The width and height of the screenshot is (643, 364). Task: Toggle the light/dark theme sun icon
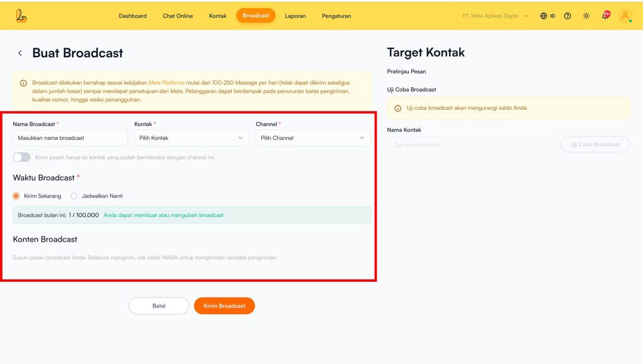coord(586,16)
